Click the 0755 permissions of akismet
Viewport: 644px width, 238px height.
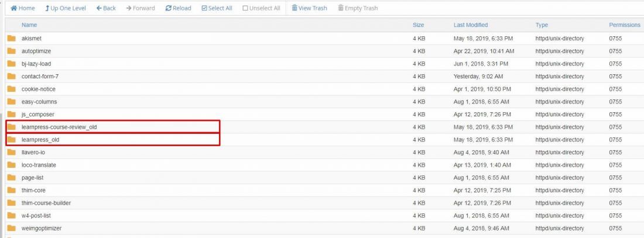[x=615, y=39]
